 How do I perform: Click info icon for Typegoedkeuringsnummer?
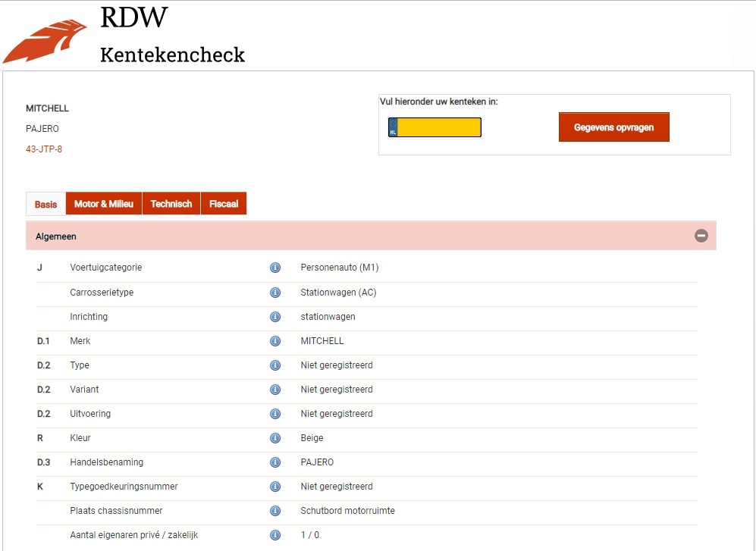pos(275,487)
